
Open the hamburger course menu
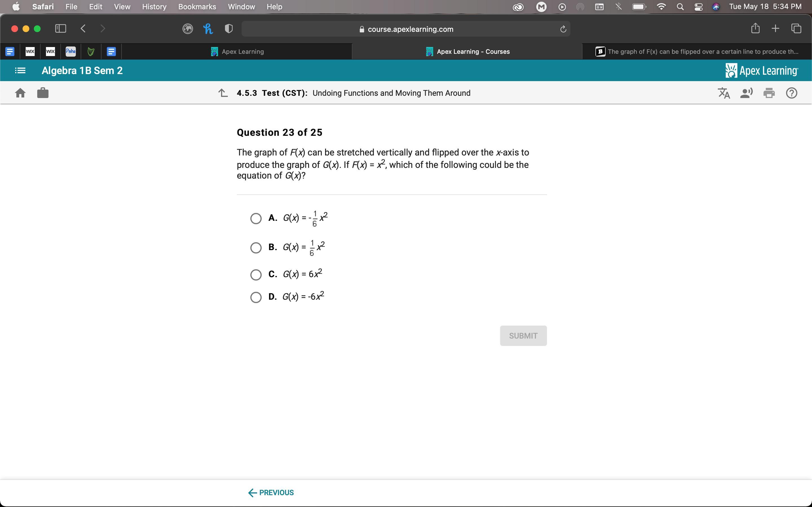tap(20, 70)
